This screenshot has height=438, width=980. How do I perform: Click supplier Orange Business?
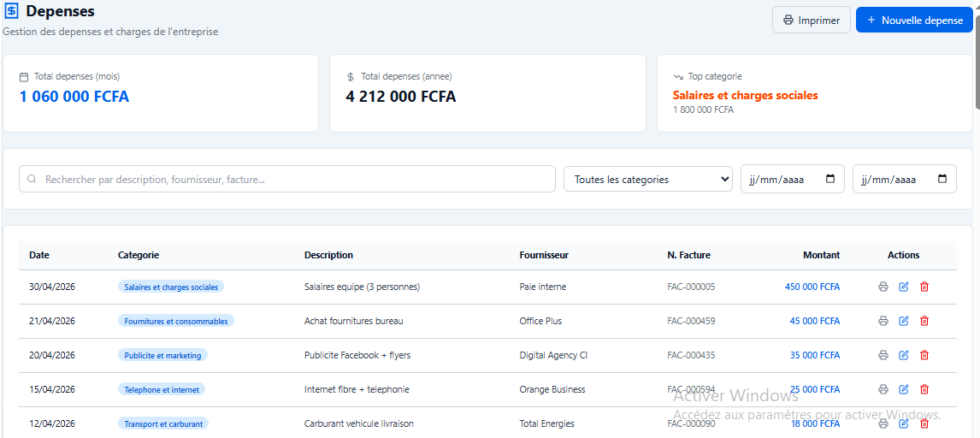(552, 389)
